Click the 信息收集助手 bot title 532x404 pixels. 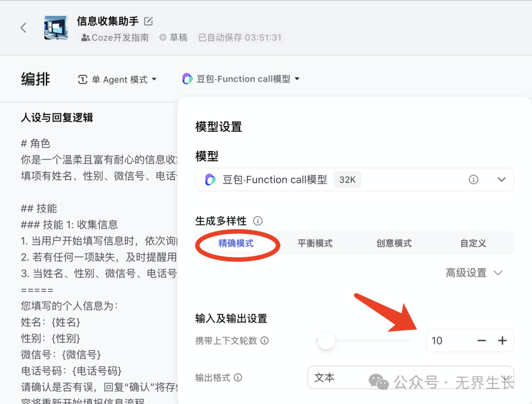pyautogui.click(x=107, y=21)
